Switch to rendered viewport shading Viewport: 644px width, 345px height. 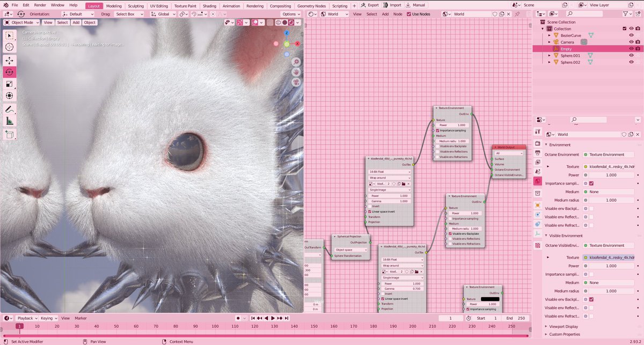click(x=291, y=23)
